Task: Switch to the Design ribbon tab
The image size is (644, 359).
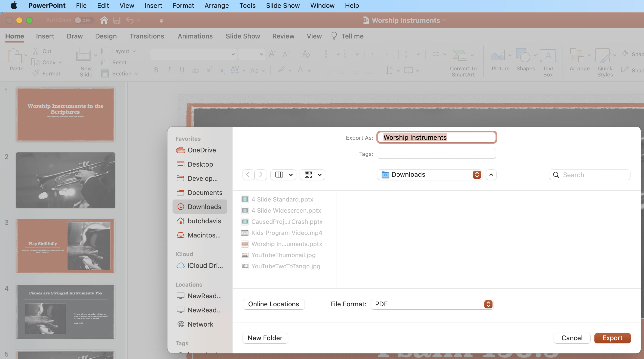Action: click(x=106, y=36)
